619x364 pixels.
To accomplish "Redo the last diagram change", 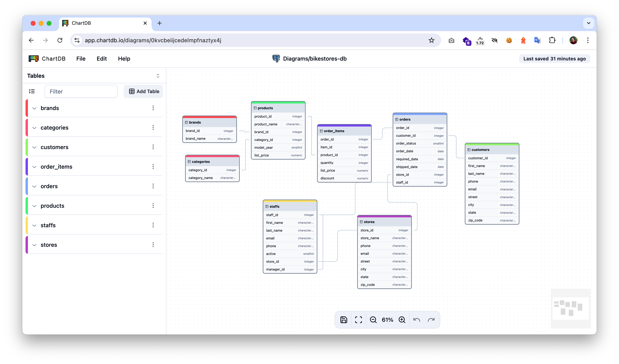I will [431, 320].
